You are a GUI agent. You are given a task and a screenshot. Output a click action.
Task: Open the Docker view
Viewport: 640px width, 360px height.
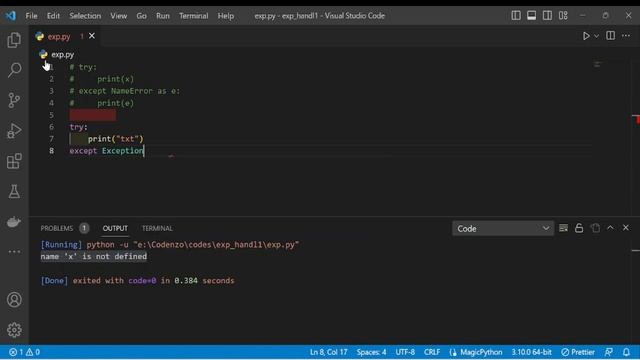tap(14, 222)
